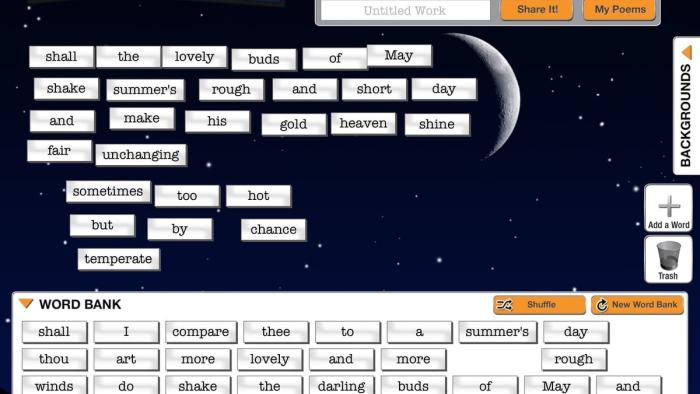Open My Poems
The image size is (700, 394).
click(x=620, y=9)
